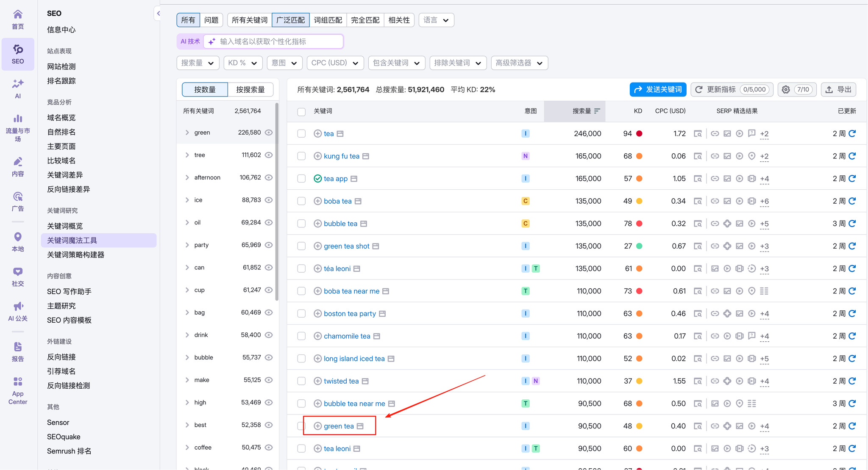Open SERP view icon for boba tea row
Screen dimensions: 868x470
(698, 201)
